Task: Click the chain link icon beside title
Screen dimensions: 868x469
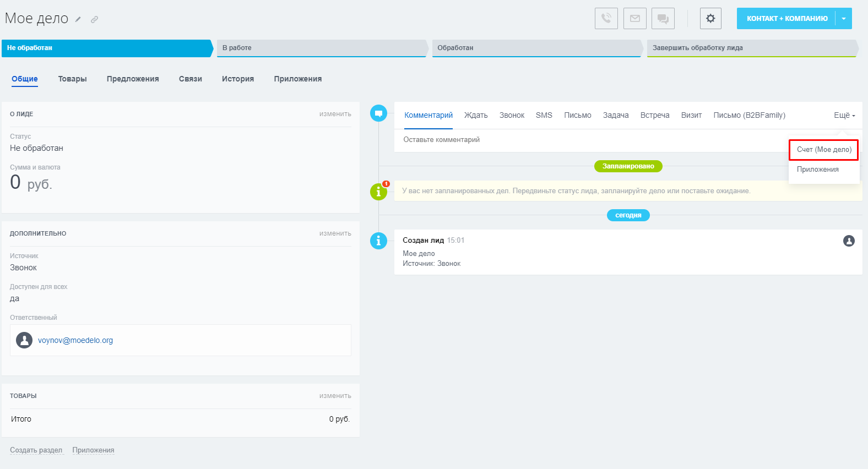Action: coord(94,19)
